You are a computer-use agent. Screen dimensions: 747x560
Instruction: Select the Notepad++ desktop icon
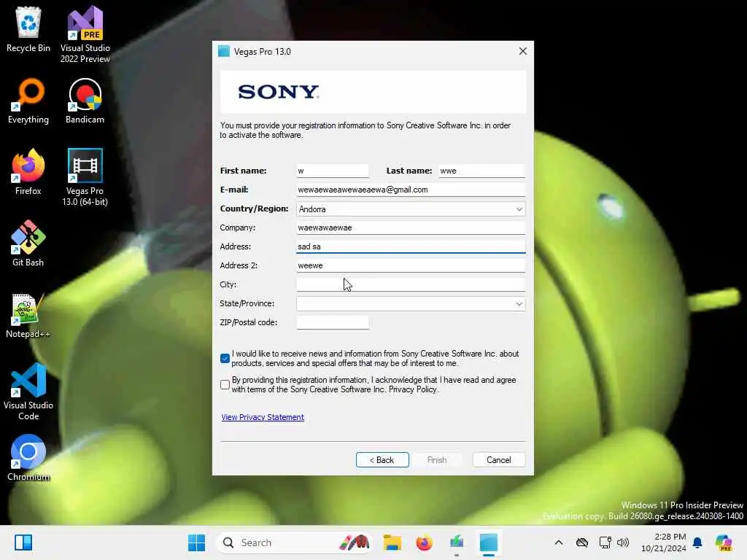click(x=28, y=315)
